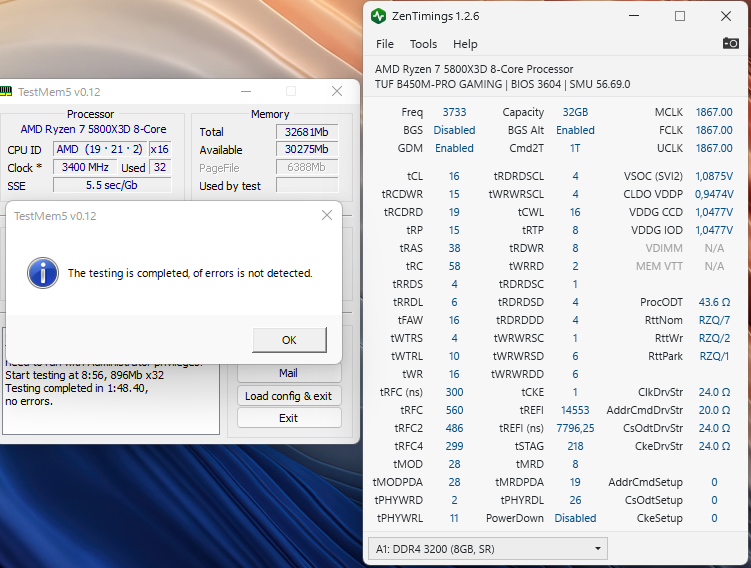Take a screenshot with ZenTimings camera icon
The image size is (751, 568).
[730, 43]
